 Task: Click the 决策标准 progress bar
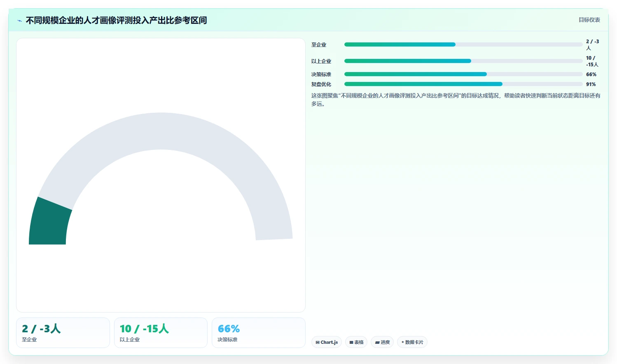coord(463,74)
